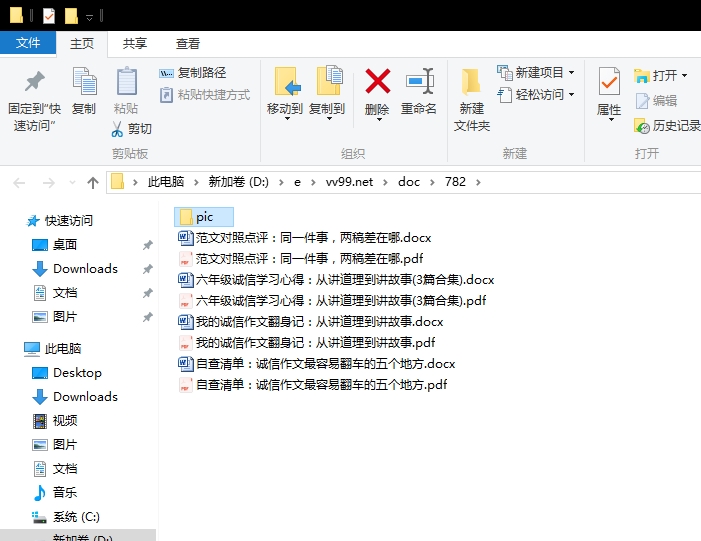The height and width of the screenshot is (541, 701).
Task: Select 六年级诚信学习心得 pdf file
Action: tap(332, 301)
